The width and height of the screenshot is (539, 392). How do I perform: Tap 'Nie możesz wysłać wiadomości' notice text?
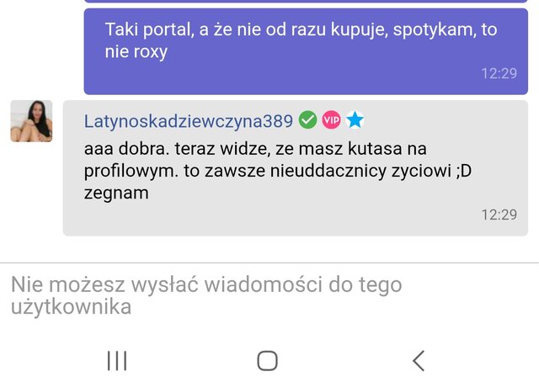(x=167, y=284)
